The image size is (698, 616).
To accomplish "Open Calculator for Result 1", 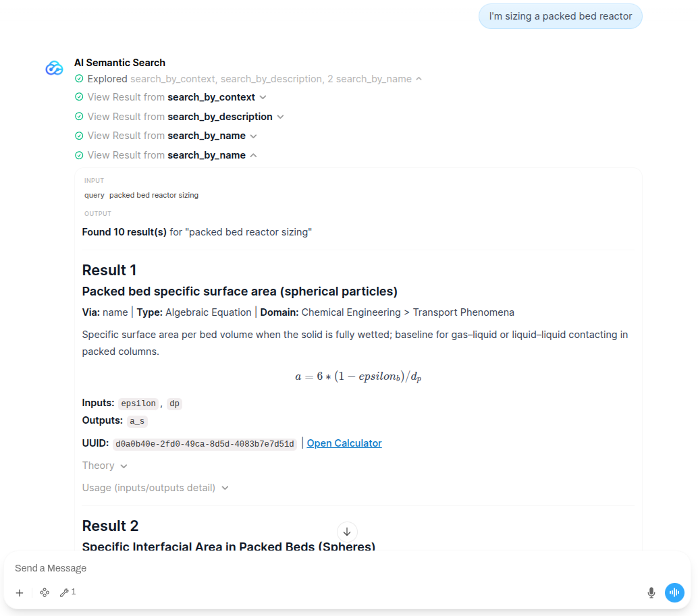I will (x=344, y=443).
